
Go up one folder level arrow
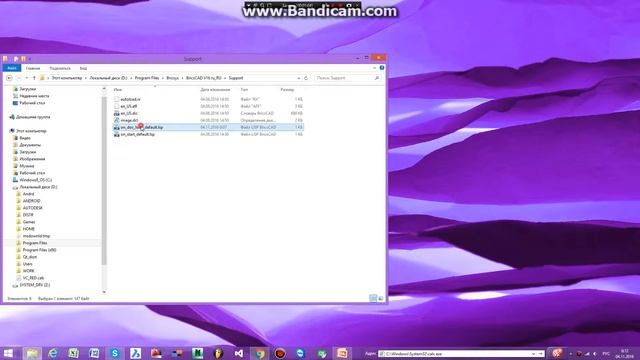(x=34, y=78)
